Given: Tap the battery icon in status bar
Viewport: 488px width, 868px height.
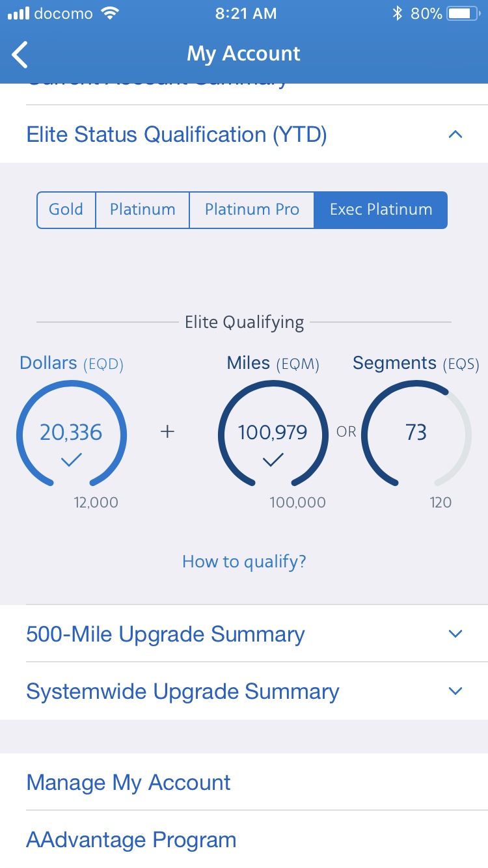Looking at the screenshot, I should pyautogui.click(x=463, y=14).
